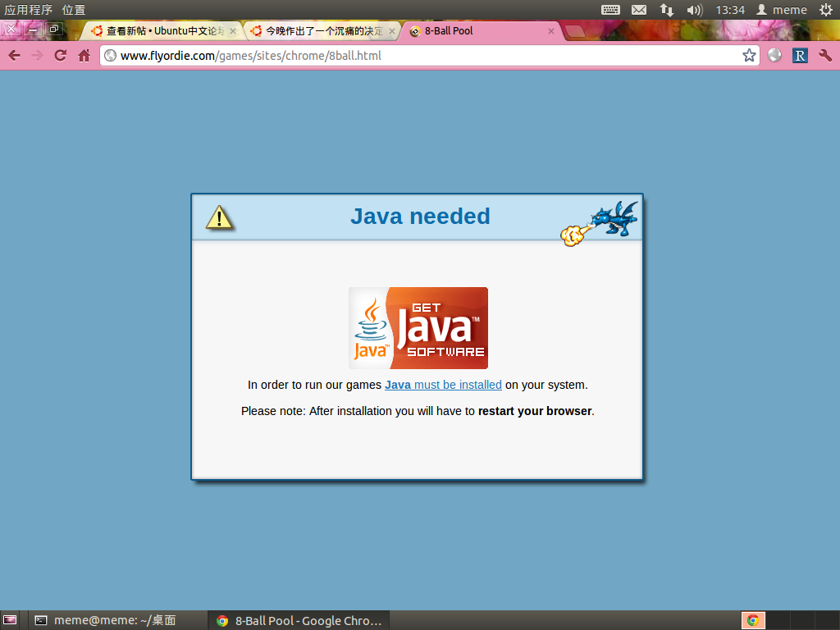Viewport: 840px width, 630px height.
Task: Open the 位置 menu in top panel
Action: click(73, 10)
